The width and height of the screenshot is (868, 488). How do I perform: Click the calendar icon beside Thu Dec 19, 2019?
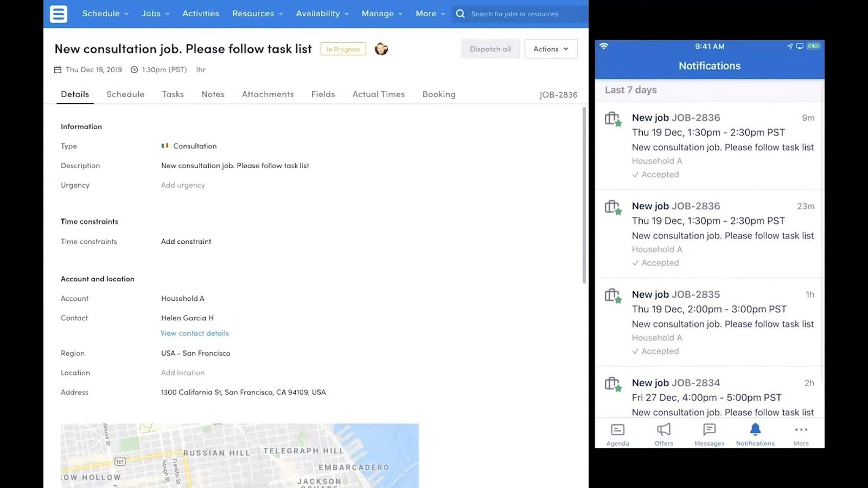click(58, 69)
